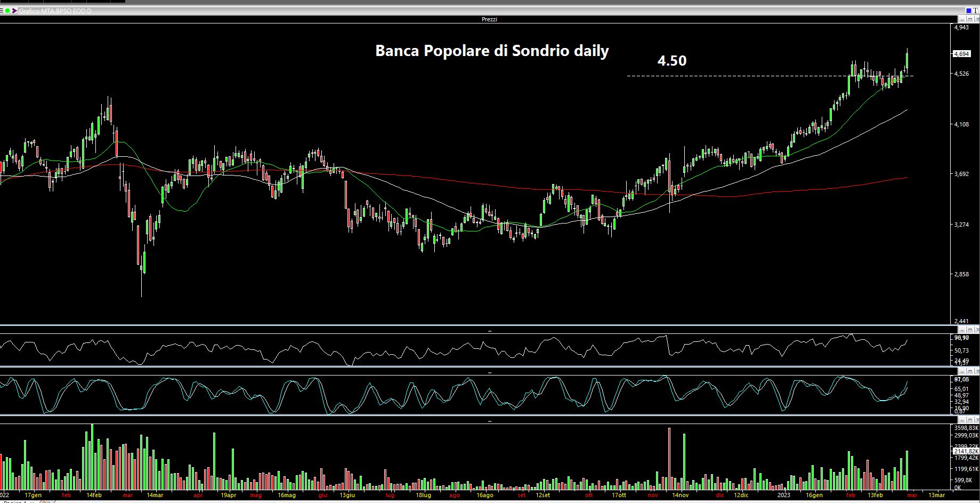980x503 pixels.
Task: Click the 4,108 price axis value
Action: point(961,124)
